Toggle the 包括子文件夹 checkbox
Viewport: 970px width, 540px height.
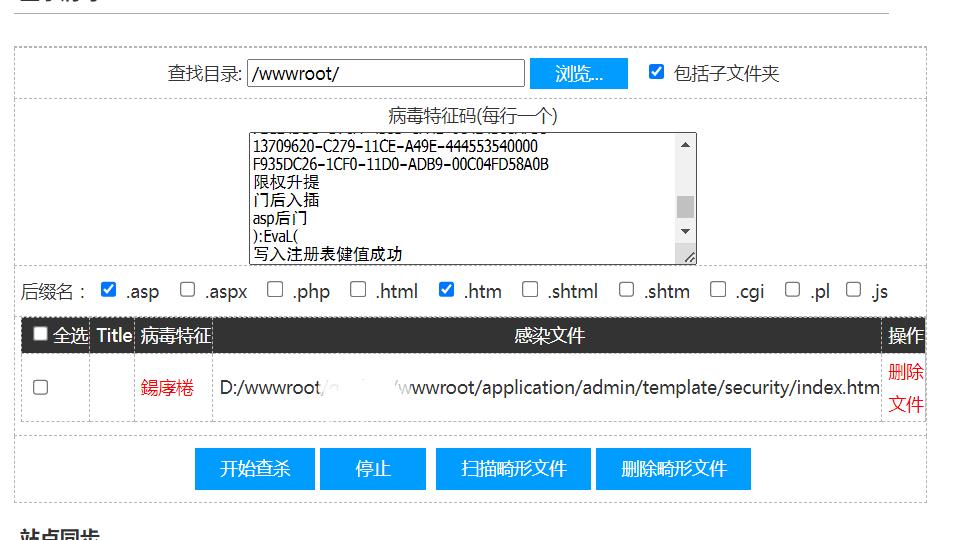tap(656, 72)
